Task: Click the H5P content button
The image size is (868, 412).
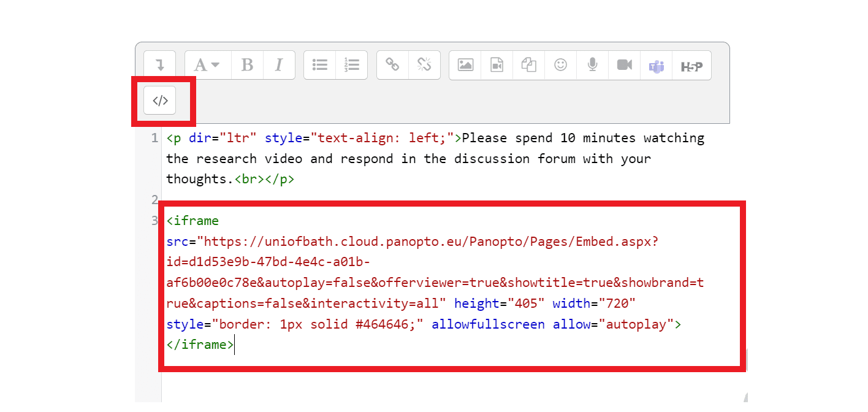Action: click(x=691, y=66)
